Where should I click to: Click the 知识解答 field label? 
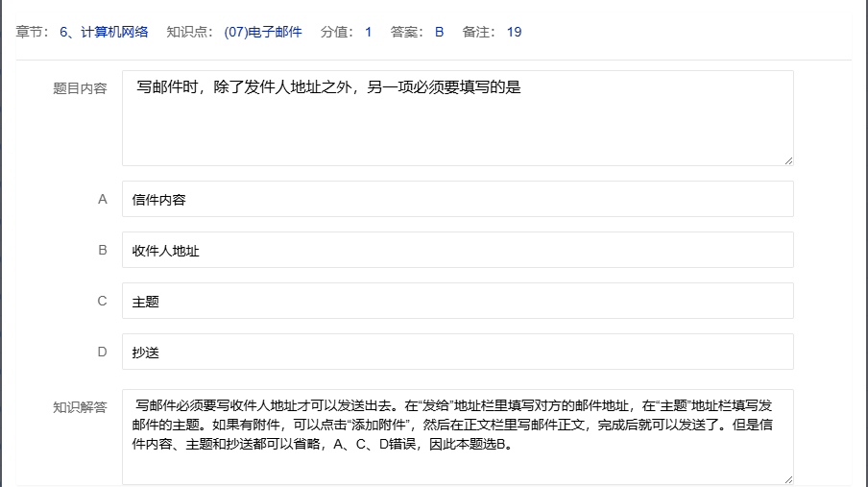(x=80, y=407)
